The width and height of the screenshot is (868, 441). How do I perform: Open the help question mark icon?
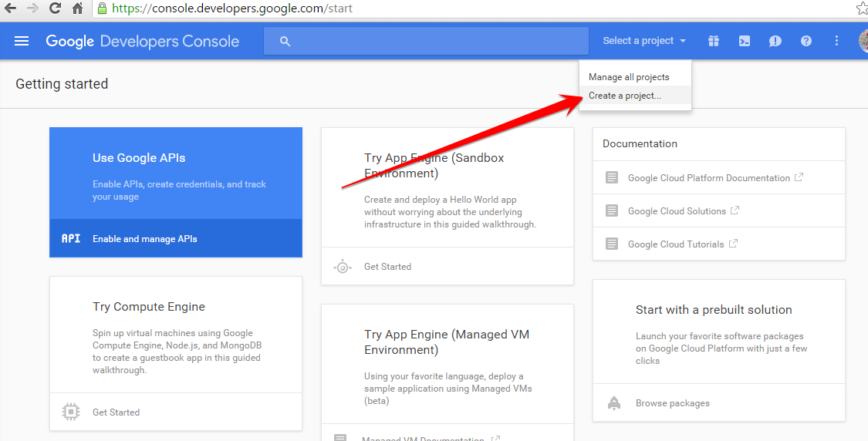806,41
